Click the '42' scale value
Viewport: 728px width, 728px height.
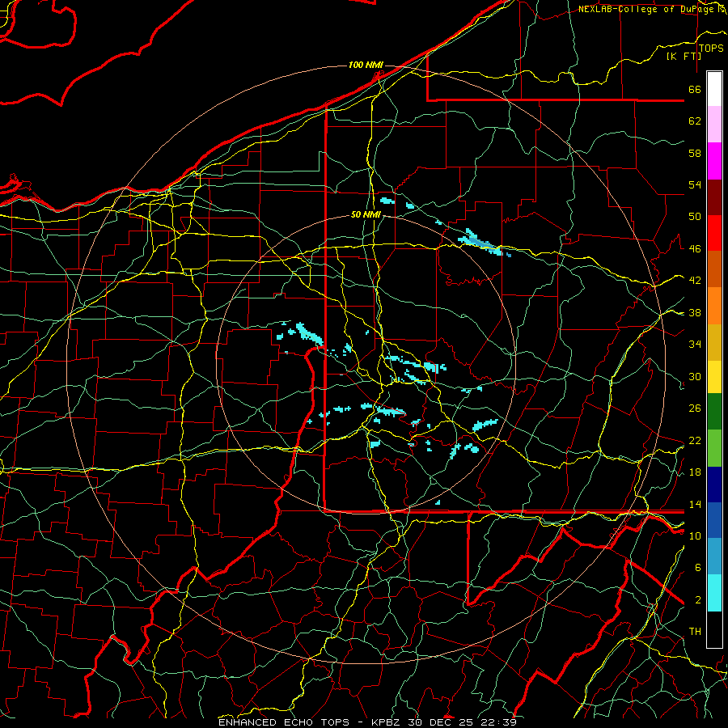point(695,281)
